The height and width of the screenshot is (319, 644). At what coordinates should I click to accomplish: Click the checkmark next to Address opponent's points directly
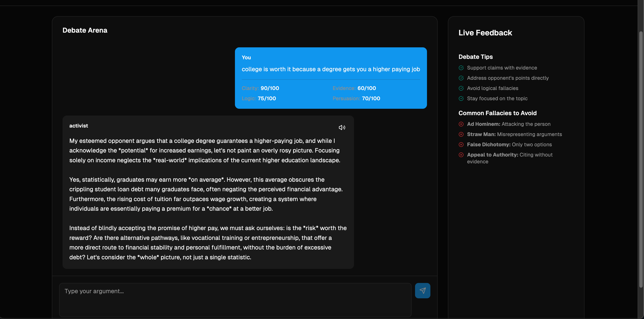coord(461,78)
